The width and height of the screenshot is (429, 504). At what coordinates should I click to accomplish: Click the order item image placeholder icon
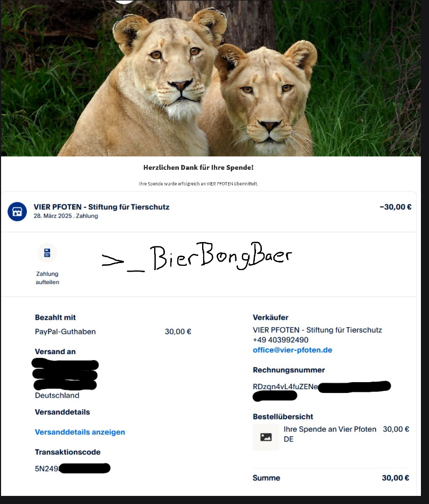click(266, 437)
